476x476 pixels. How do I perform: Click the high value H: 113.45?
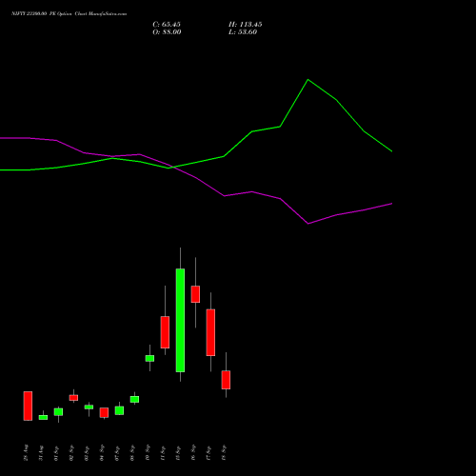pyautogui.click(x=246, y=25)
